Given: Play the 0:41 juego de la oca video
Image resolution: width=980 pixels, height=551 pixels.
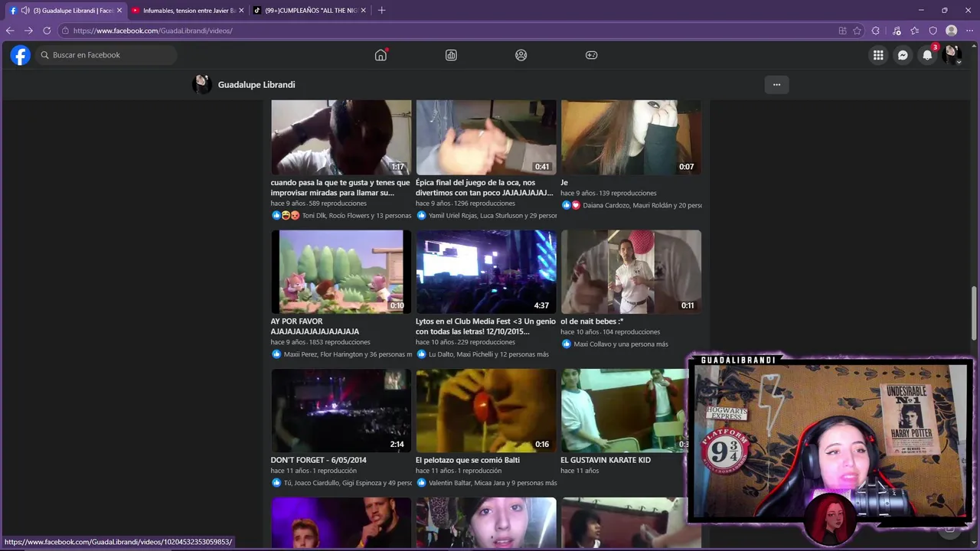Looking at the screenshot, I should [x=486, y=137].
